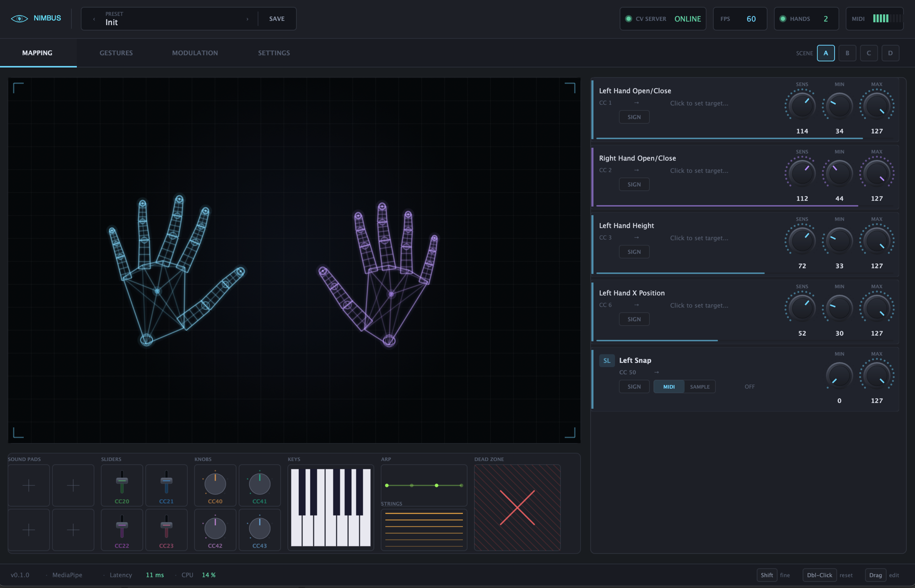The image size is (915, 588).
Task: Select the DEAD ZONE widget
Action: tap(517, 508)
